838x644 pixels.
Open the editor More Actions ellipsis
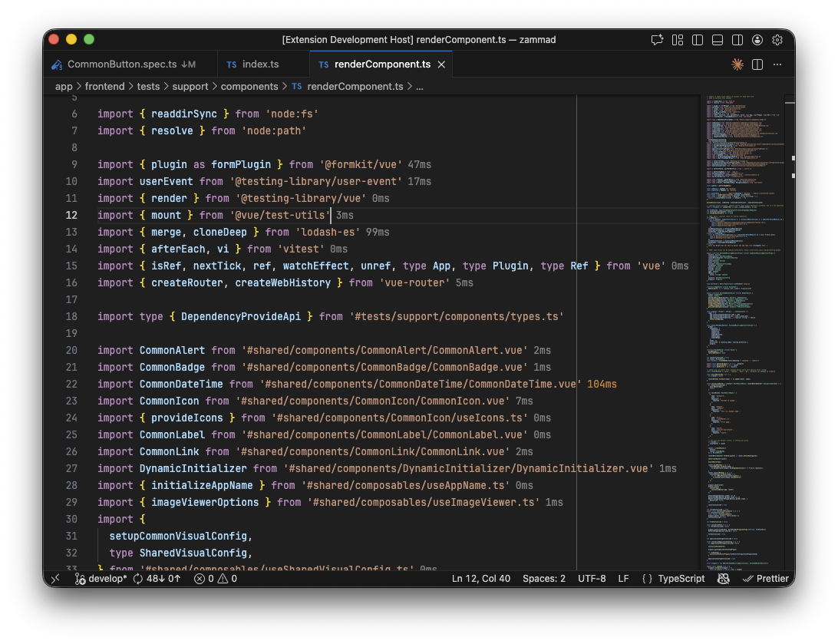click(777, 64)
